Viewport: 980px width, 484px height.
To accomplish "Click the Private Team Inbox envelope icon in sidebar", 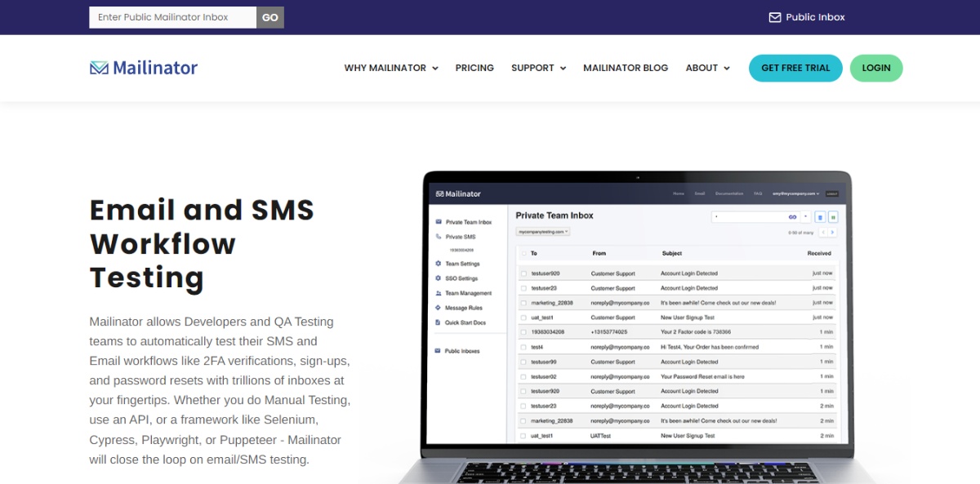I will [x=439, y=222].
